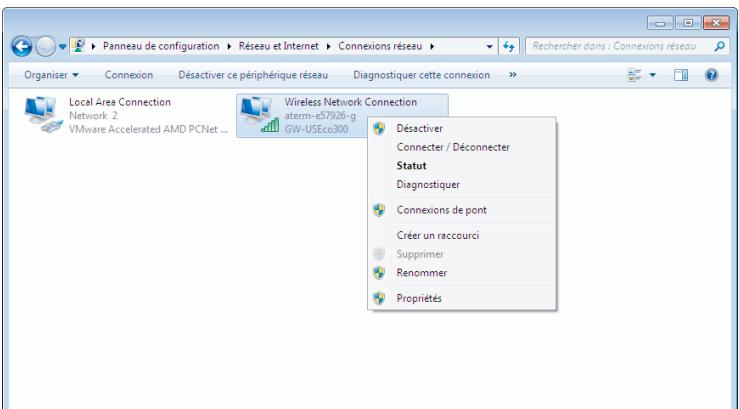Click the VMware Accelerated AMD PCNet label
This screenshot has height=409, width=739.
[148, 129]
